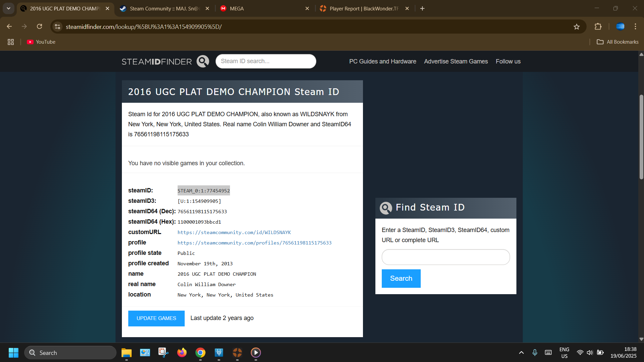The height and width of the screenshot is (362, 644).
Task: Click the Find Steam ID magnifier icon
Action: coord(386,208)
